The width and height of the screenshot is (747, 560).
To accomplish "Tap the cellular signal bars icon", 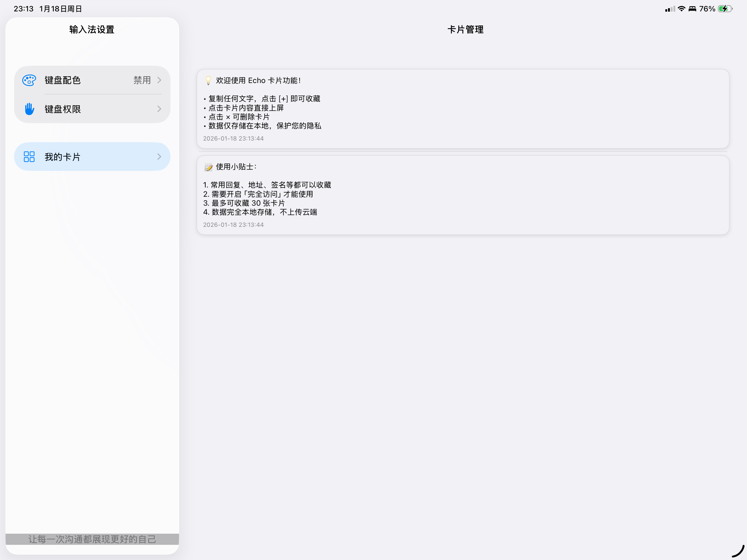I will click(x=670, y=9).
